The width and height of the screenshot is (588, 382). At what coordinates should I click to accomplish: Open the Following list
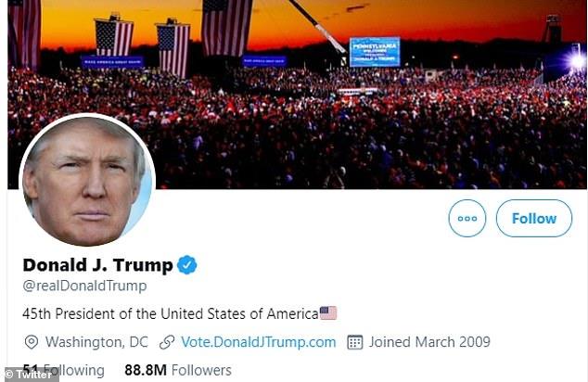[63, 370]
